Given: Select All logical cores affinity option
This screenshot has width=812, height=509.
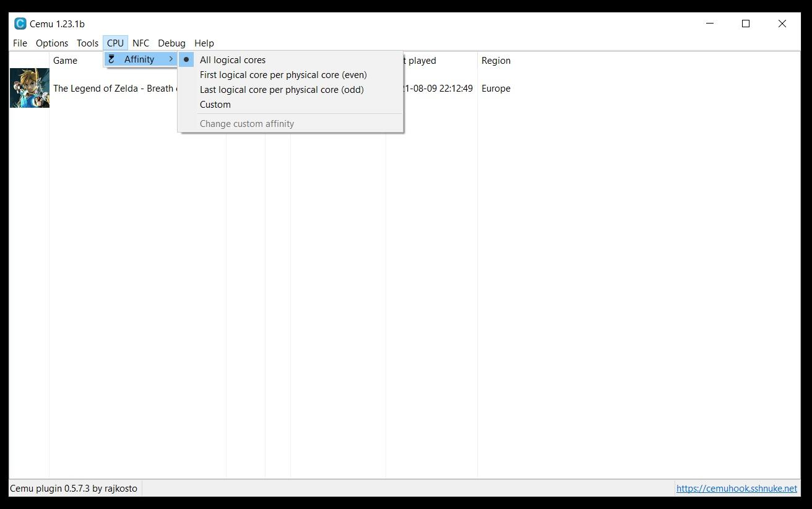Looking at the screenshot, I should tap(291, 60).
